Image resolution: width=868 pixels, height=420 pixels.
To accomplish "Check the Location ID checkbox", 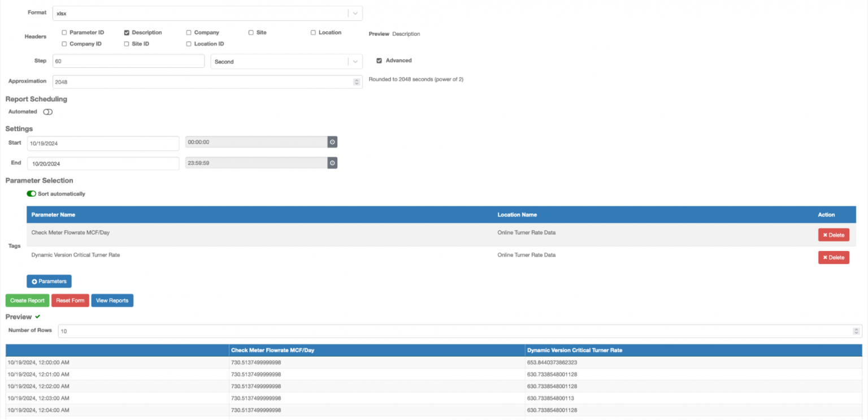I will 188,44.
